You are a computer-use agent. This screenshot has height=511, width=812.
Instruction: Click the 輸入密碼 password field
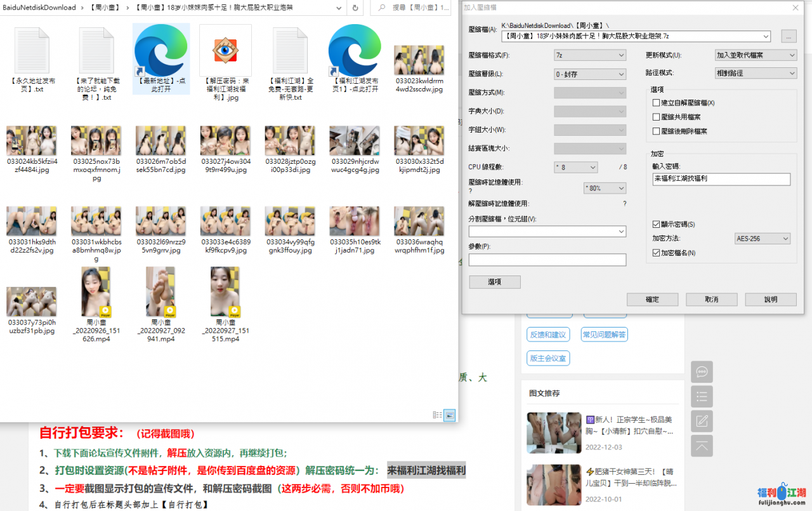click(721, 179)
